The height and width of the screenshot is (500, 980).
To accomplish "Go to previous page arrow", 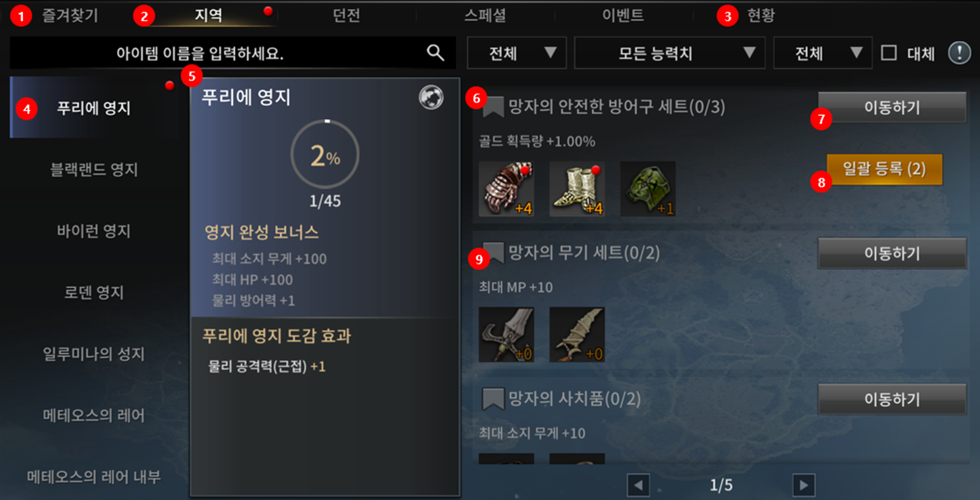I will (638, 485).
